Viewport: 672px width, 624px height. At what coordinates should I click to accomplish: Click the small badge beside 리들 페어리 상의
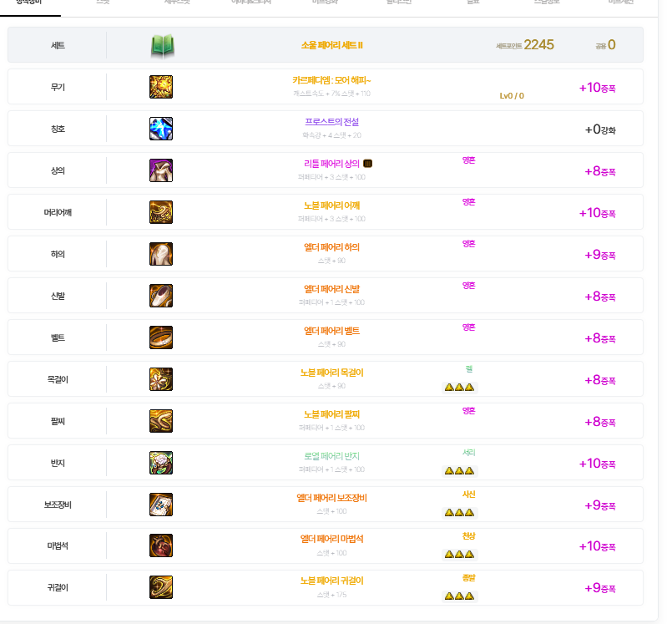click(368, 164)
